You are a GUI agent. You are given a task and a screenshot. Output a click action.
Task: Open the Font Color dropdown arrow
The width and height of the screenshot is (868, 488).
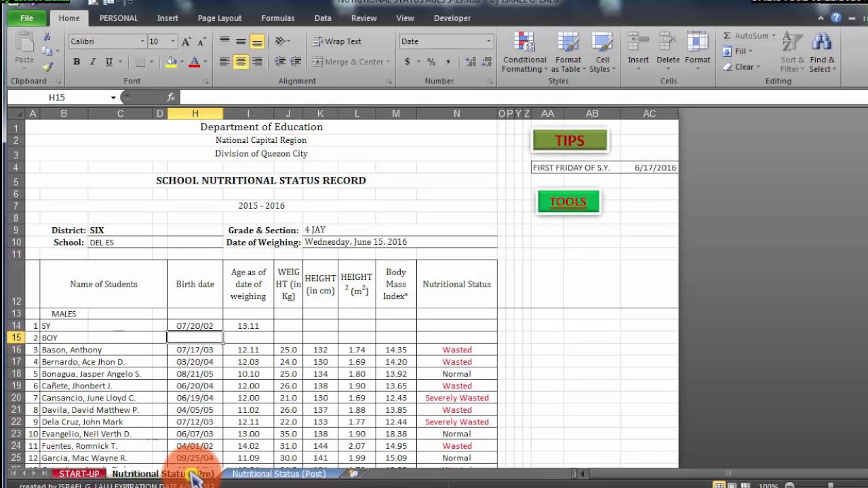[205, 62]
